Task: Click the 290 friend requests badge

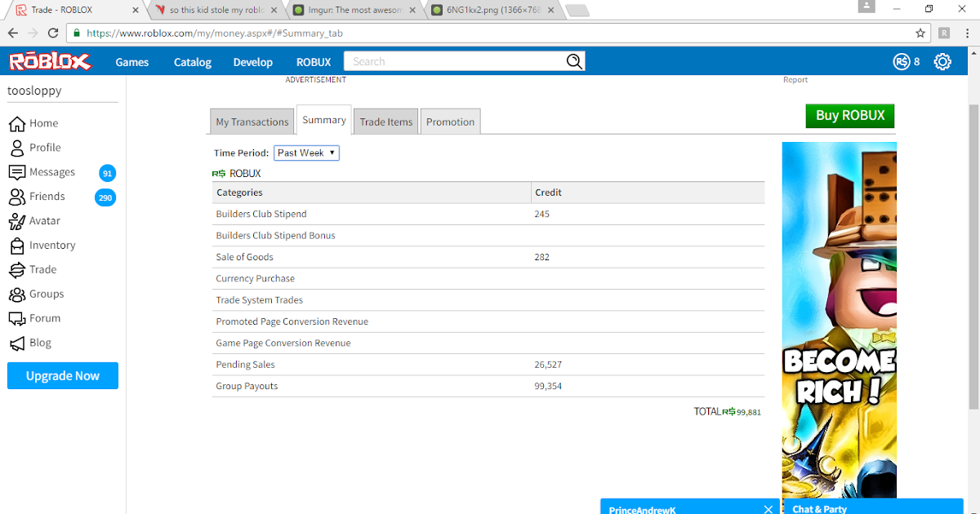Action: [105, 197]
